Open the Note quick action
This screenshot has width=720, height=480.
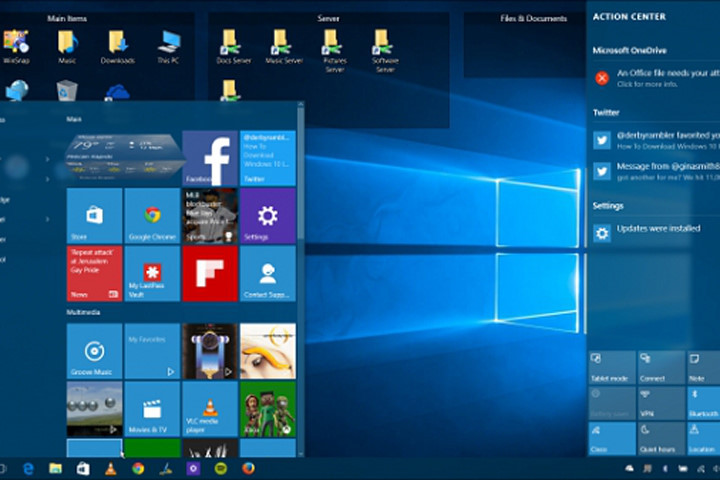703,367
